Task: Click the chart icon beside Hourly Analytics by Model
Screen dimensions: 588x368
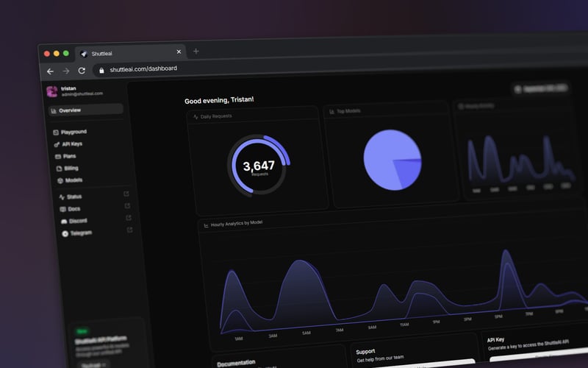Action: click(206, 226)
